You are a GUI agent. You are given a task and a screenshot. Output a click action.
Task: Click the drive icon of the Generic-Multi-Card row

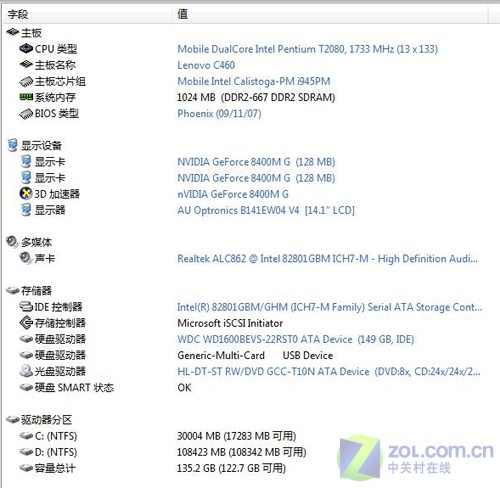[x=26, y=355]
